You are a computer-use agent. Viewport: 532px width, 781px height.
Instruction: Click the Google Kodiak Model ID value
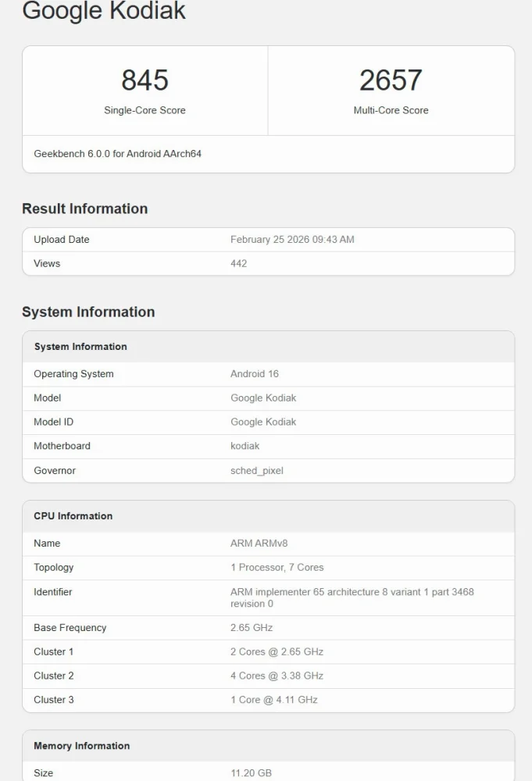pos(263,422)
